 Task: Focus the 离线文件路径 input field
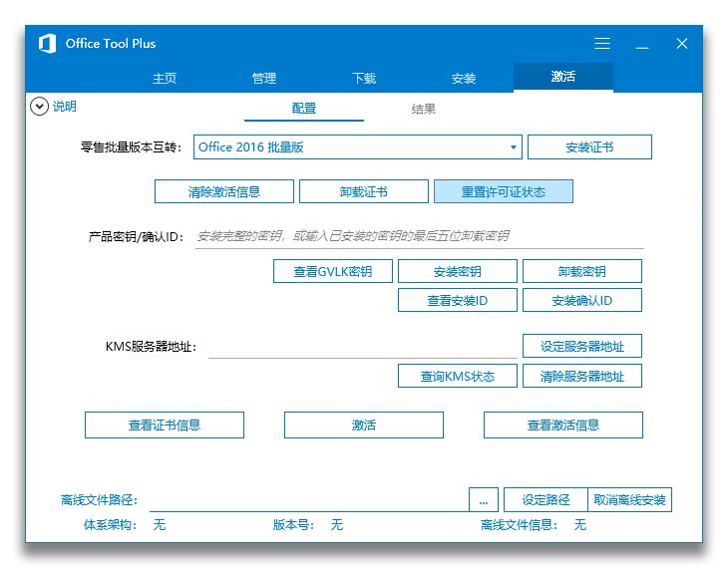309,500
